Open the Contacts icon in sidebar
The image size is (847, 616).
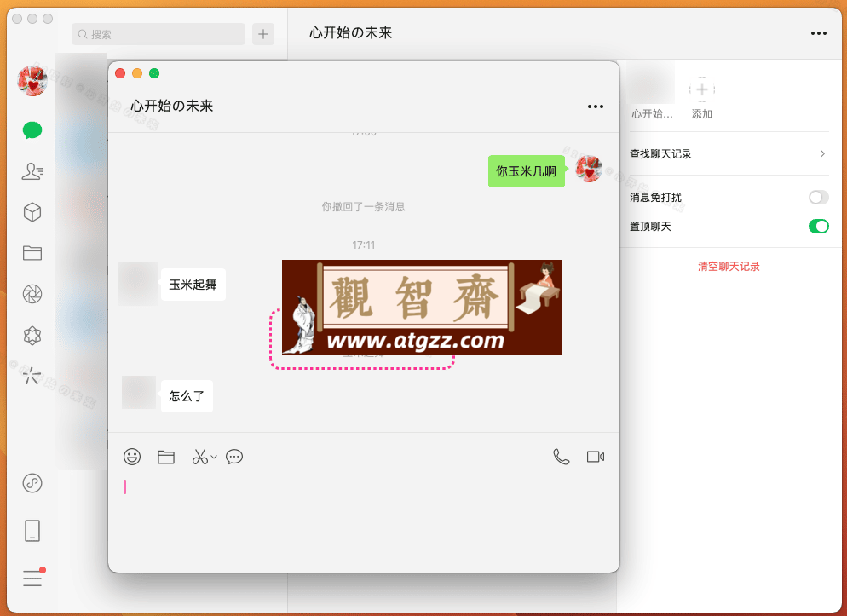[32, 171]
